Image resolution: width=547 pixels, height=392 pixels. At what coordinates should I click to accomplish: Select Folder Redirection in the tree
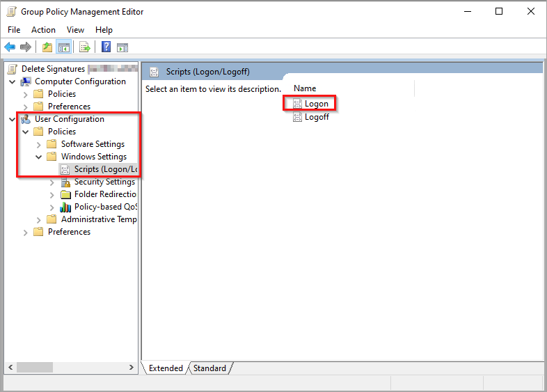(104, 194)
